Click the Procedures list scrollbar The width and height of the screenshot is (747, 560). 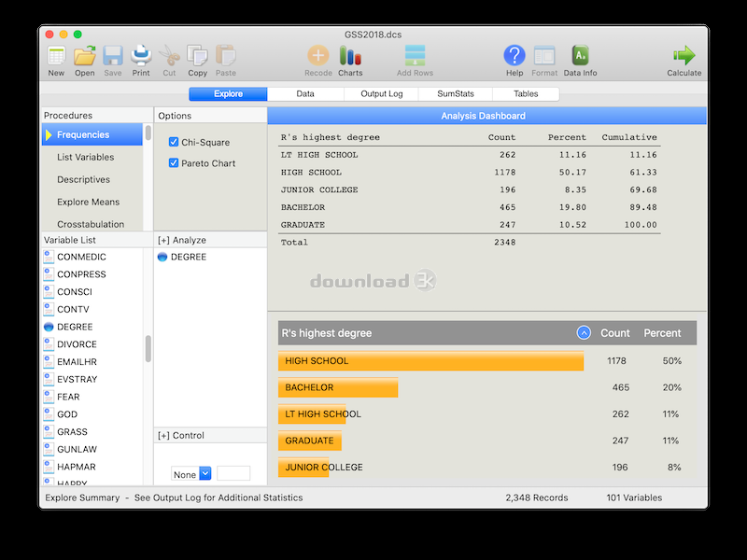[x=148, y=133]
